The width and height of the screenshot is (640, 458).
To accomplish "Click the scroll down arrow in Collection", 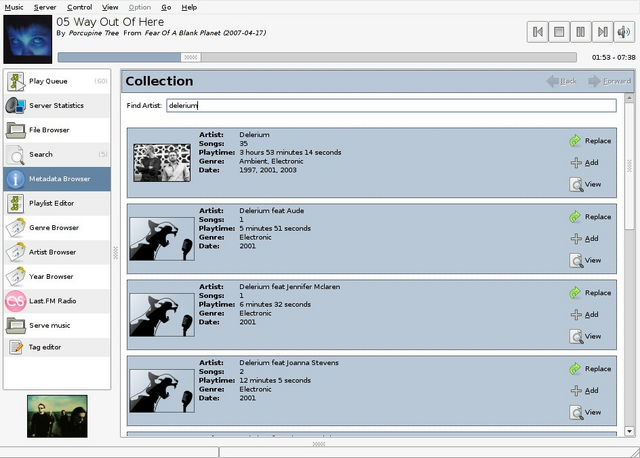I will pyautogui.click(x=629, y=431).
